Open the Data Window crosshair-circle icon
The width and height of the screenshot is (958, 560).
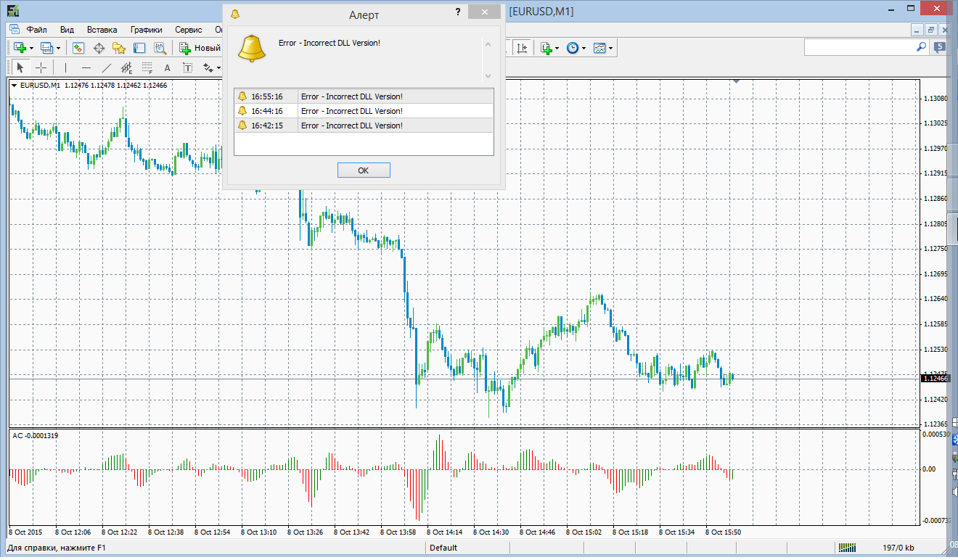coord(99,48)
